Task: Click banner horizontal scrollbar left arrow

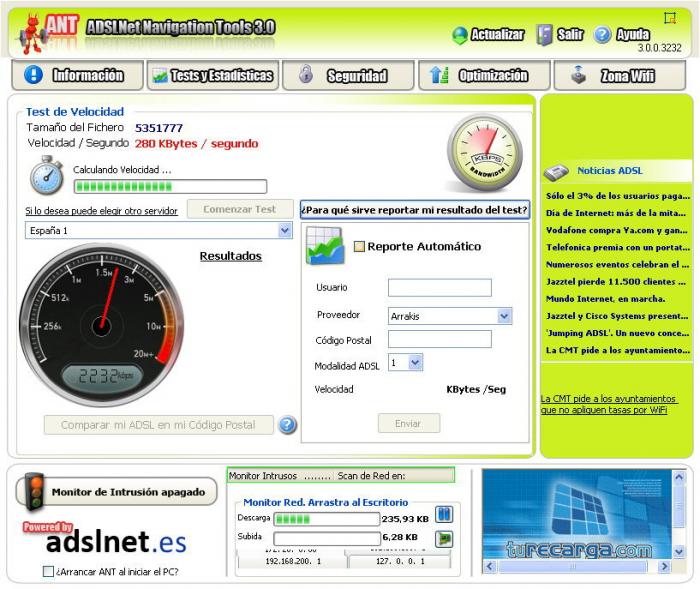Action: [x=490, y=567]
